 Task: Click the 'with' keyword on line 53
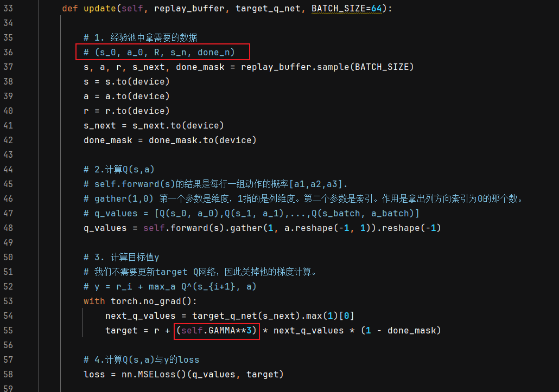94,301
